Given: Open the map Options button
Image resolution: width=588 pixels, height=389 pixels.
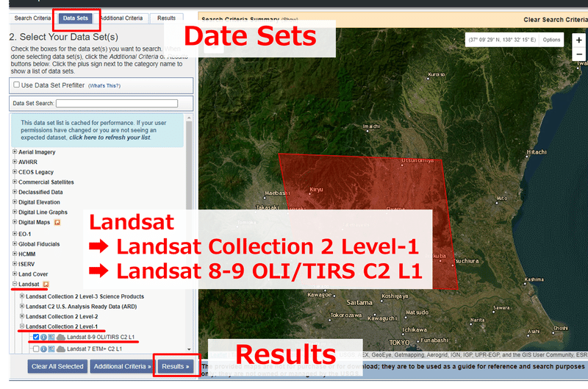Looking at the screenshot, I should pos(551,40).
